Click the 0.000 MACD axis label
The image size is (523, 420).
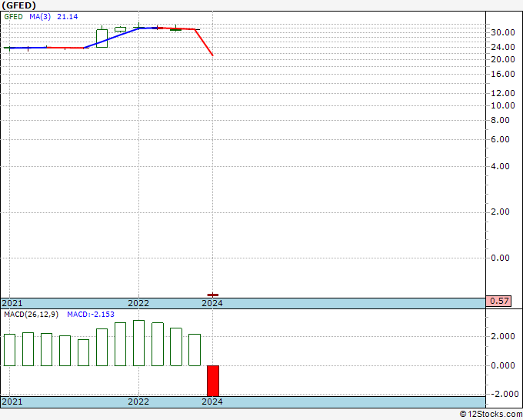pos(503,365)
